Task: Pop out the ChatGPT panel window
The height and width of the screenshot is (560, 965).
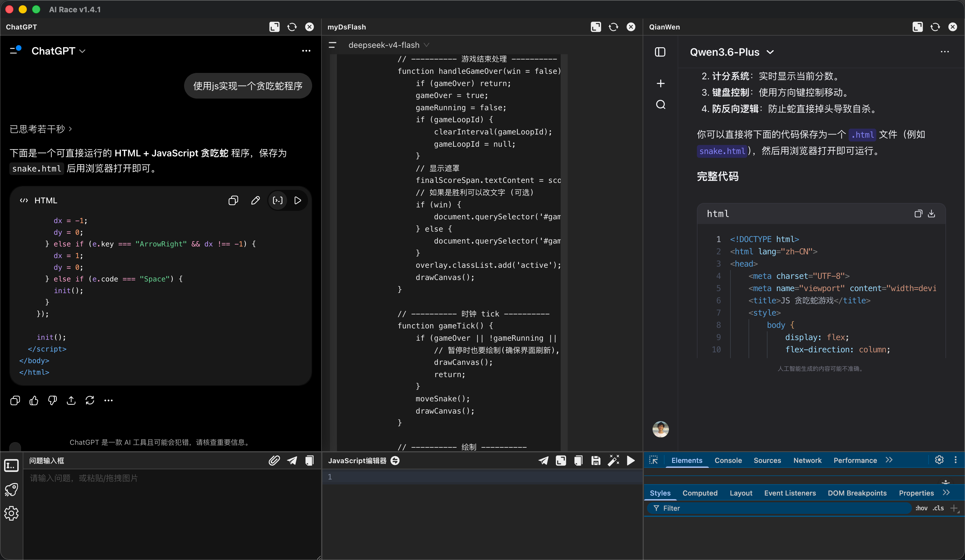Action: [274, 27]
